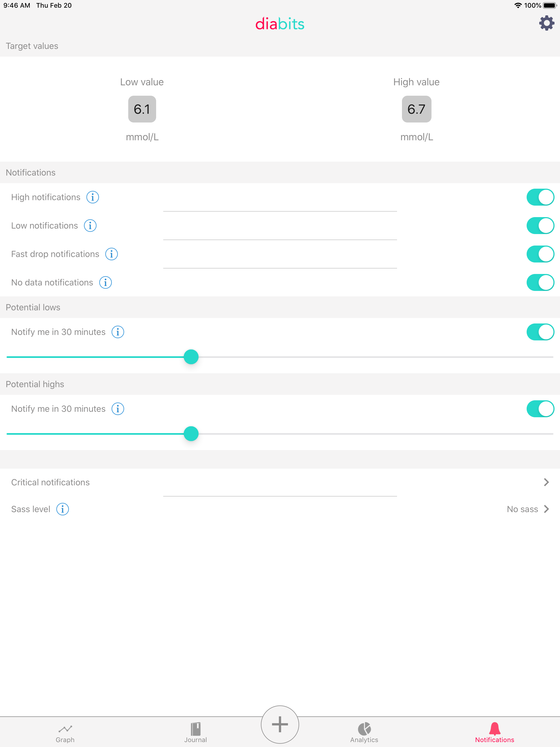Turn off No data notifications switch
560x747 pixels.
coord(540,282)
